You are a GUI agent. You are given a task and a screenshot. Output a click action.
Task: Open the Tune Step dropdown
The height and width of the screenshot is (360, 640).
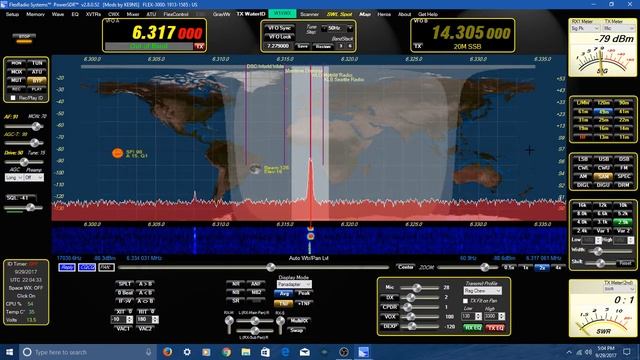[349, 28]
